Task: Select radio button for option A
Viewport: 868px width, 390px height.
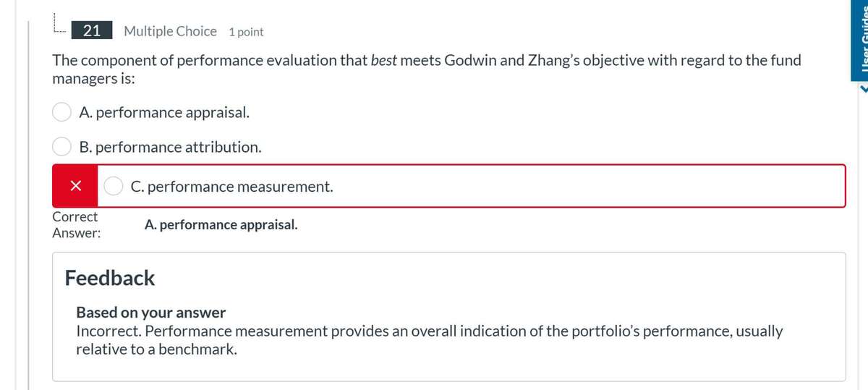Action: tap(61, 112)
